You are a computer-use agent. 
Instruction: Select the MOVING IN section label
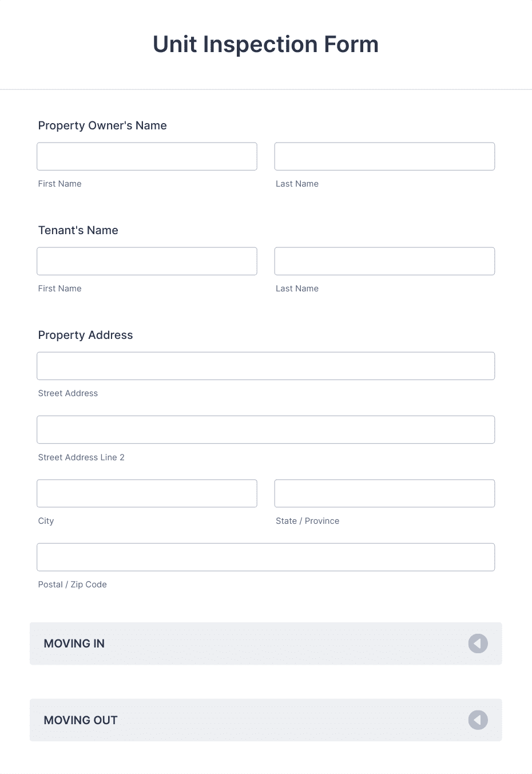74,643
